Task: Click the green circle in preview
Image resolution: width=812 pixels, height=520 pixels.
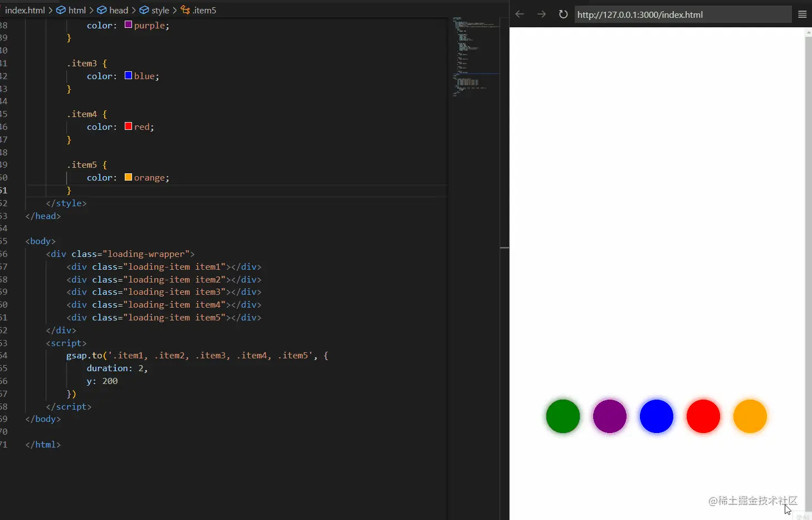Action: [x=563, y=416]
